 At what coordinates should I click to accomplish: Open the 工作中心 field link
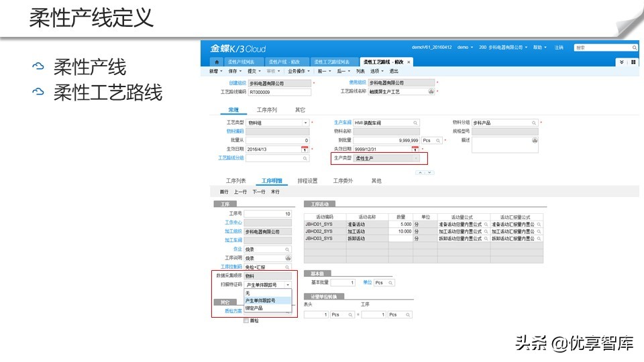233,223
